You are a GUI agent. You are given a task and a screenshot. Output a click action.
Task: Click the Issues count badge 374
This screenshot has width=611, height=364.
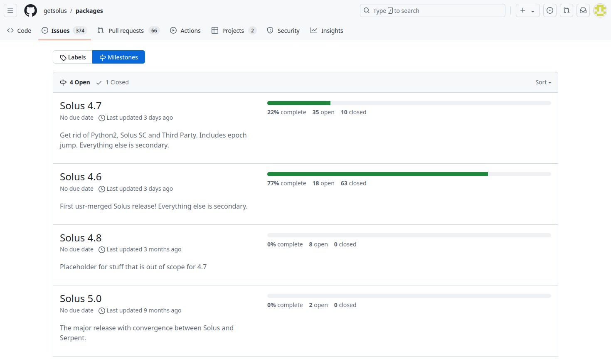coord(80,30)
